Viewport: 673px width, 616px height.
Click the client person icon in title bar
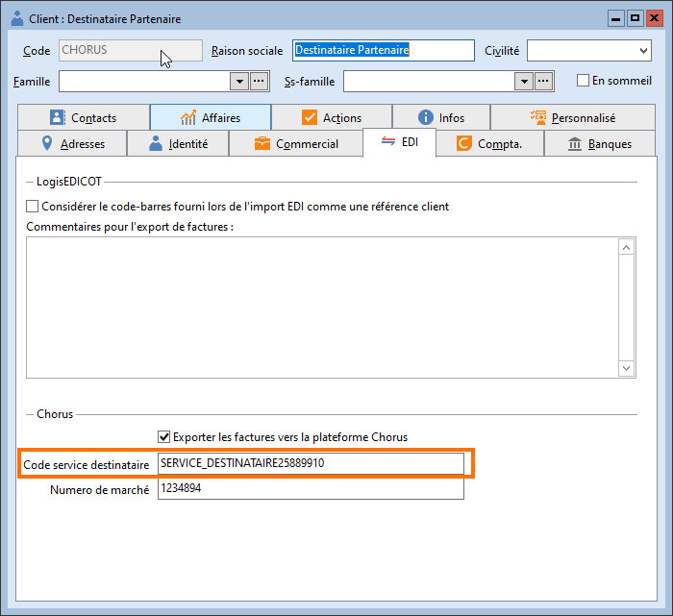tap(17, 18)
